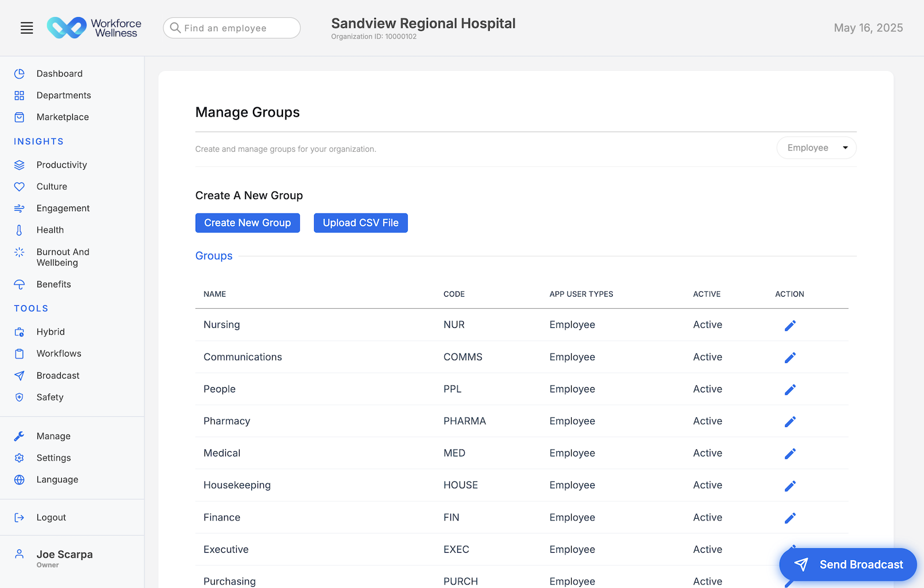Select the Health thermometer icon
Viewport: 924px width, 588px height.
(x=19, y=230)
